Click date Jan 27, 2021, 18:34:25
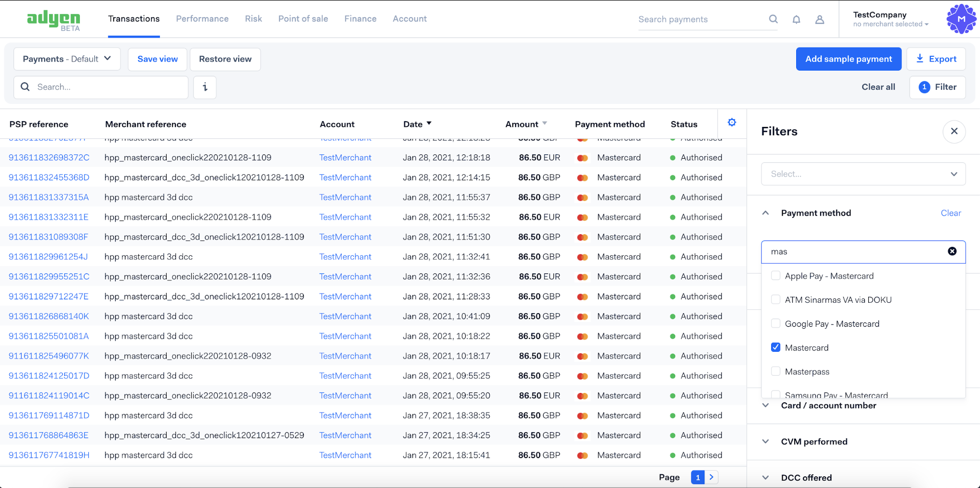Viewport: 980px width, 488px height. (446, 436)
